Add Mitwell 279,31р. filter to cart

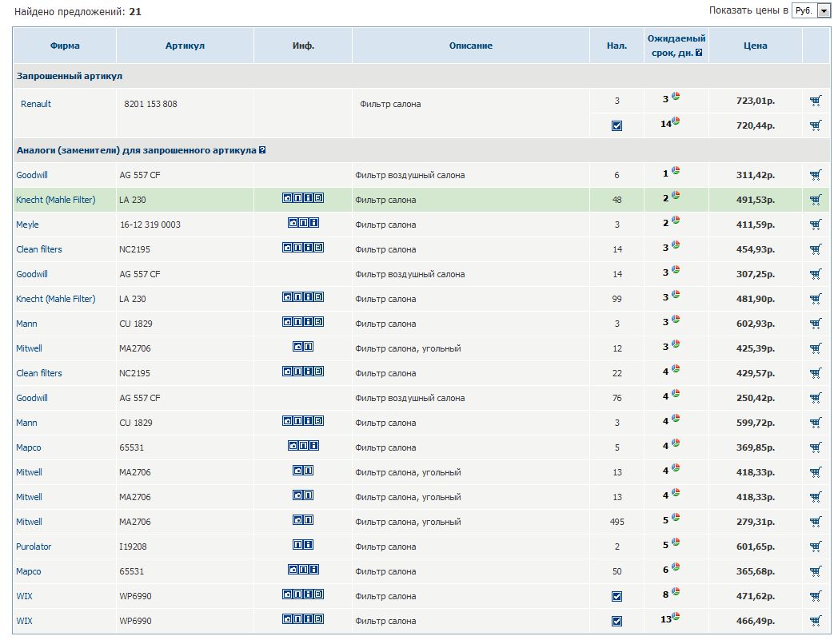pyautogui.click(x=816, y=522)
